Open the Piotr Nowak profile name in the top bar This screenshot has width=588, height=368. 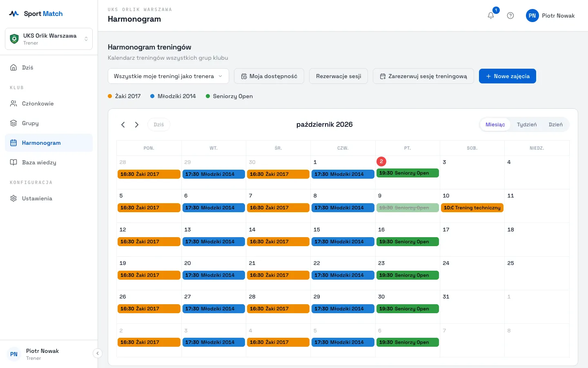pyautogui.click(x=558, y=16)
